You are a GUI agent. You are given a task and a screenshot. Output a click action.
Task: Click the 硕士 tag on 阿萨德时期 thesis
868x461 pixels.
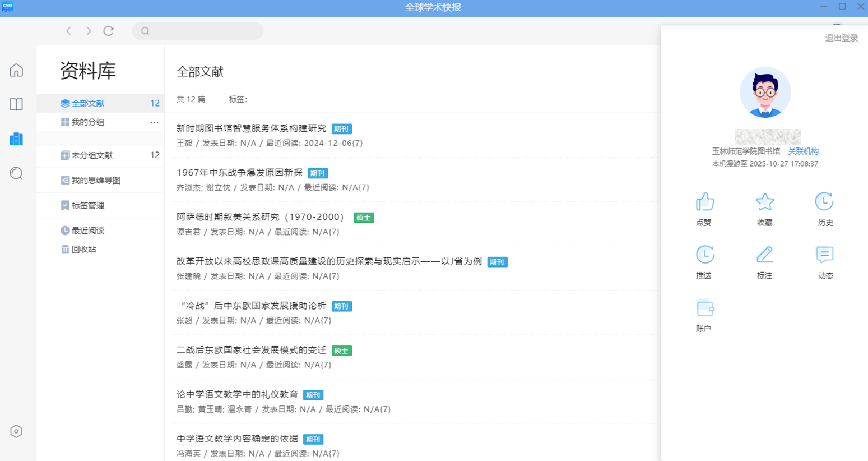pyautogui.click(x=364, y=218)
